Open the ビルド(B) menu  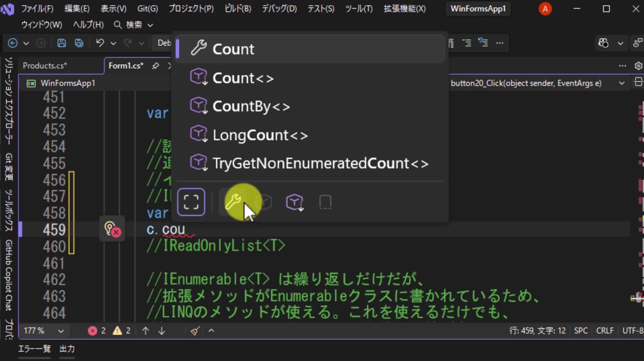pos(238,9)
